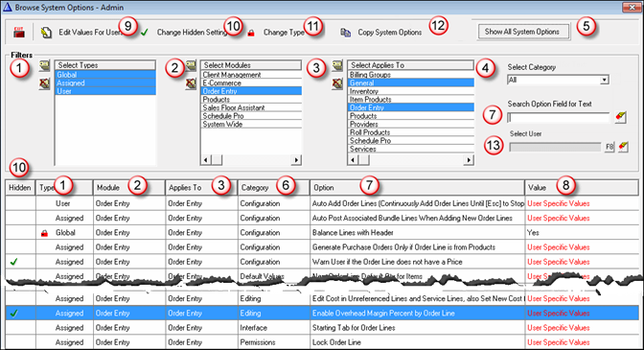Select Services in Applies To list
The height and width of the screenshot is (350, 644).
pos(411,149)
